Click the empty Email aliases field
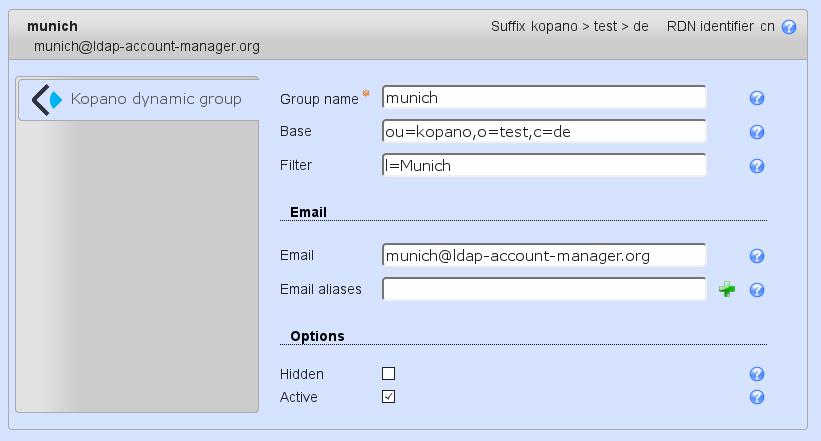The width and height of the screenshot is (821, 441). (x=544, y=290)
